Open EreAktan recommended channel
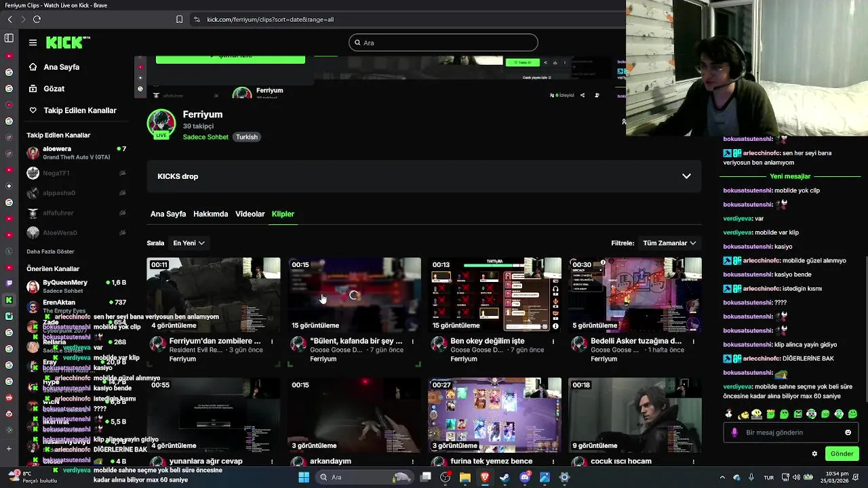Screen dimensions: 868x488 click(77, 306)
